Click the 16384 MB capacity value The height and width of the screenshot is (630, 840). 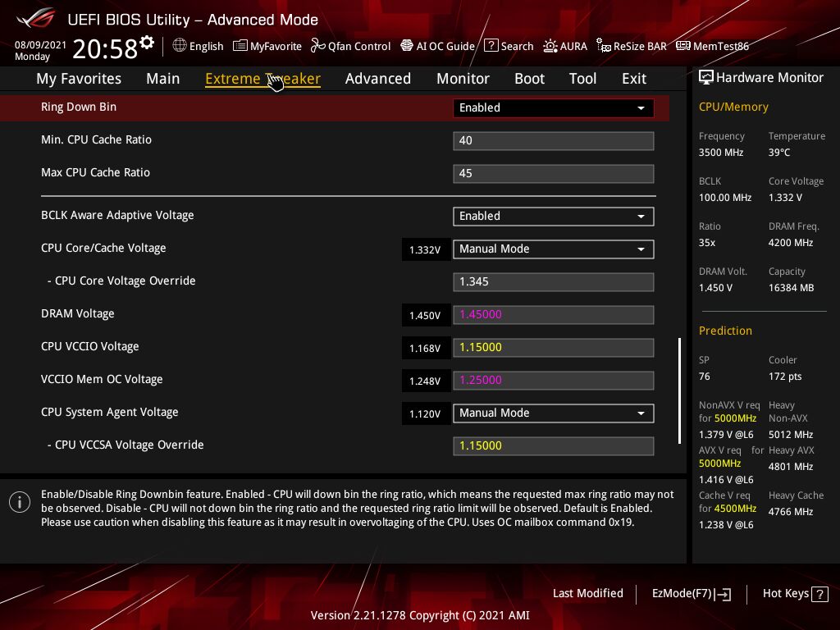coord(792,288)
